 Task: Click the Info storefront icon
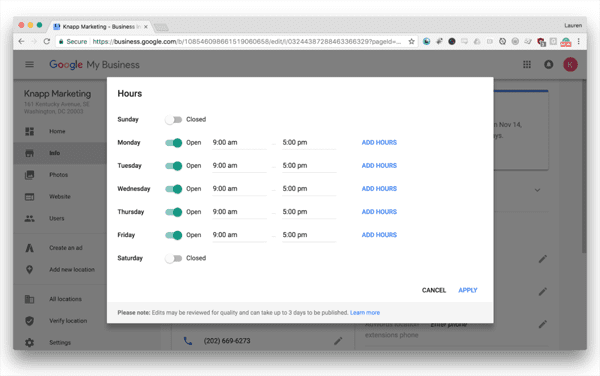(x=29, y=153)
